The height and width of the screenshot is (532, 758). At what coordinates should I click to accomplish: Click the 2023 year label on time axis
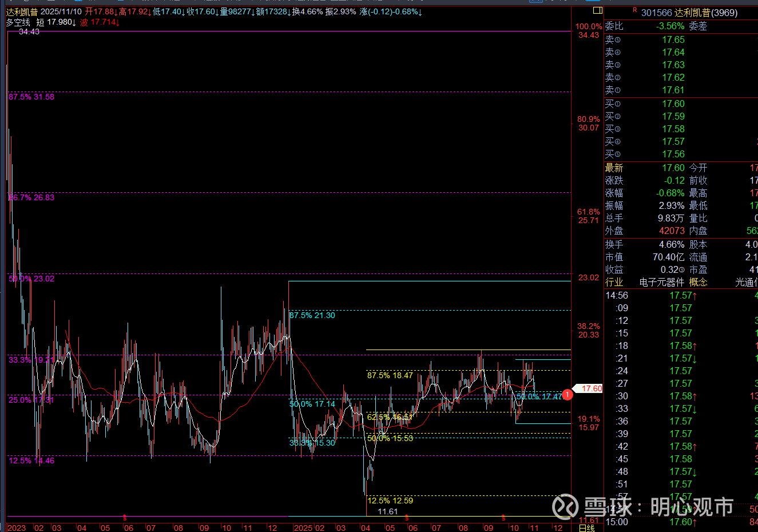(x=17, y=528)
